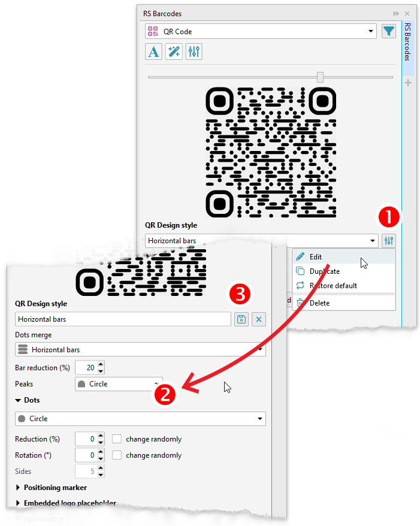Expand the Embedded logo placeholder section
Viewport: 420px width, 526px height.
(18, 503)
